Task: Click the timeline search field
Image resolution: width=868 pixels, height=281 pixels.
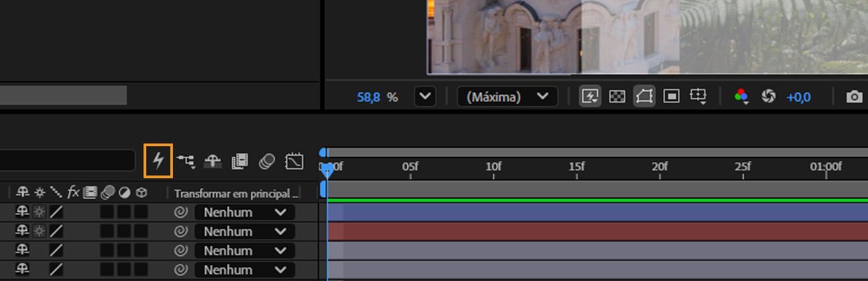Action: (x=67, y=160)
